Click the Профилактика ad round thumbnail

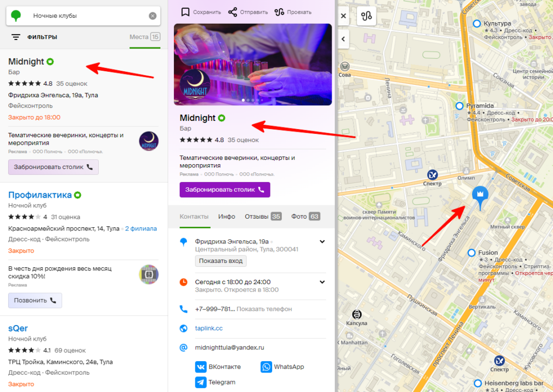pos(149,274)
